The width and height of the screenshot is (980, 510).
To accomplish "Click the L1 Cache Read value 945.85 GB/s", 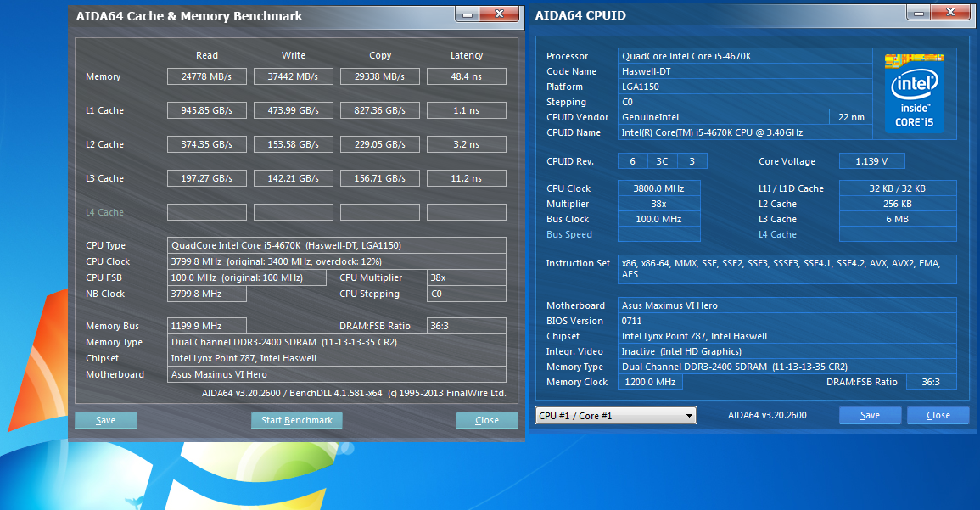I will point(207,110).
